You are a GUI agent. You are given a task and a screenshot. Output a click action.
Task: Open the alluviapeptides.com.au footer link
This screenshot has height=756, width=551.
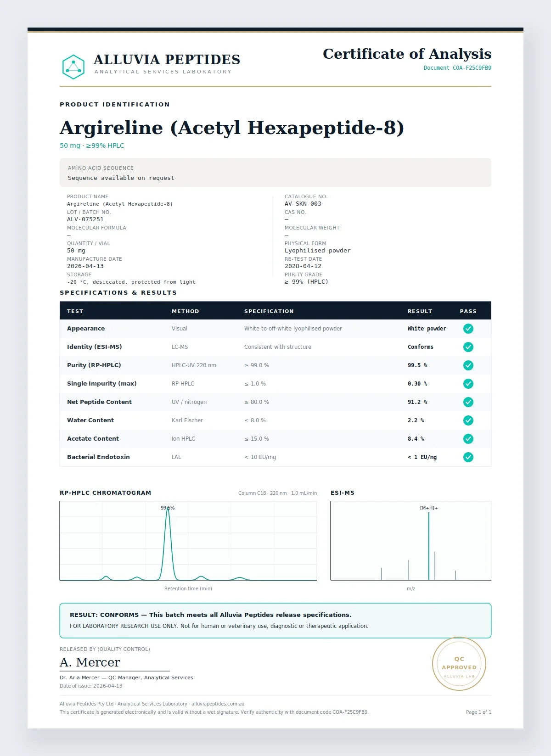coord(218,704)
